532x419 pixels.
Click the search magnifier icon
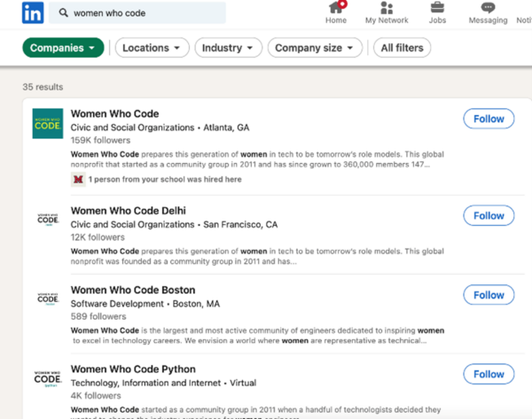(63, 13)
